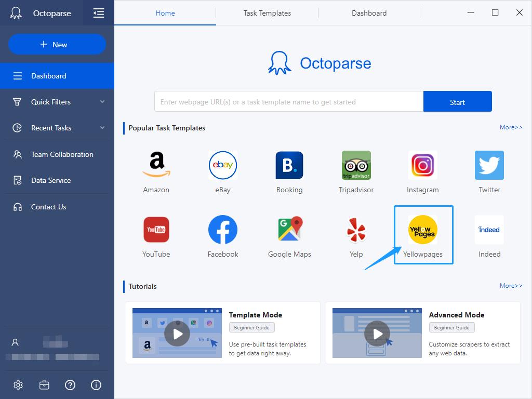Select the Google Maps template icon
Image resolution: width=532 pixels, height=399 pixels.
pyautogui.click(x=290, y=229)
